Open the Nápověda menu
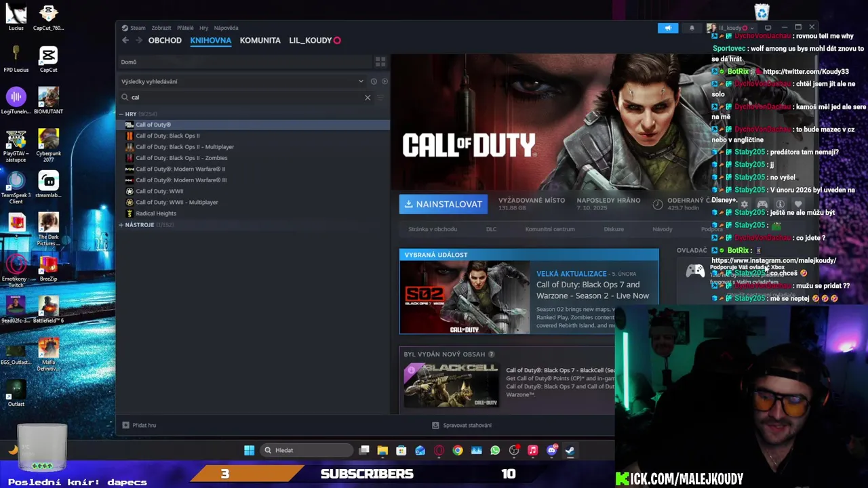The image size is (868, 488). [x=226, y=28]
